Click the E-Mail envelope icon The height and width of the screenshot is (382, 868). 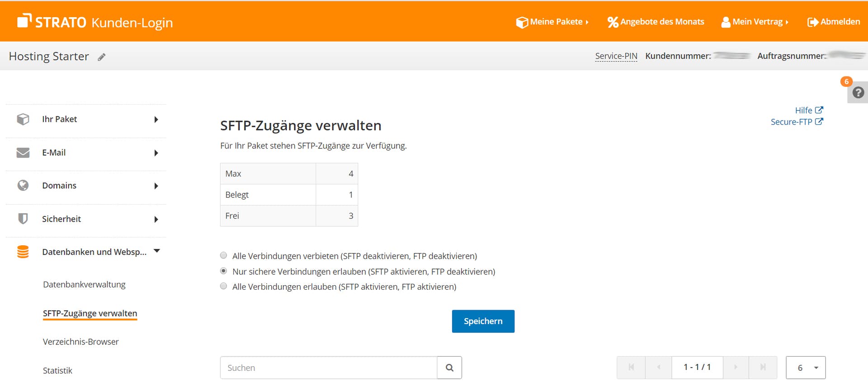pyautogui.click(x=23, y=153)
